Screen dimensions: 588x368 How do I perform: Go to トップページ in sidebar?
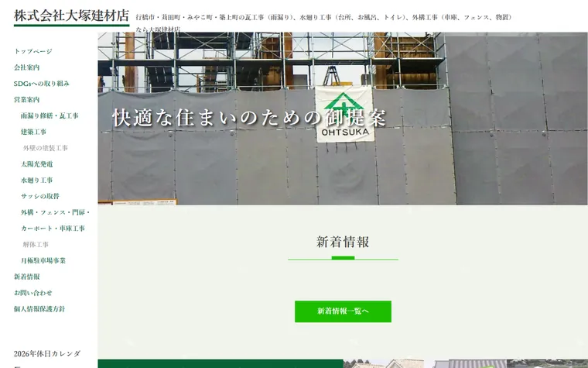tap(33, 51)
